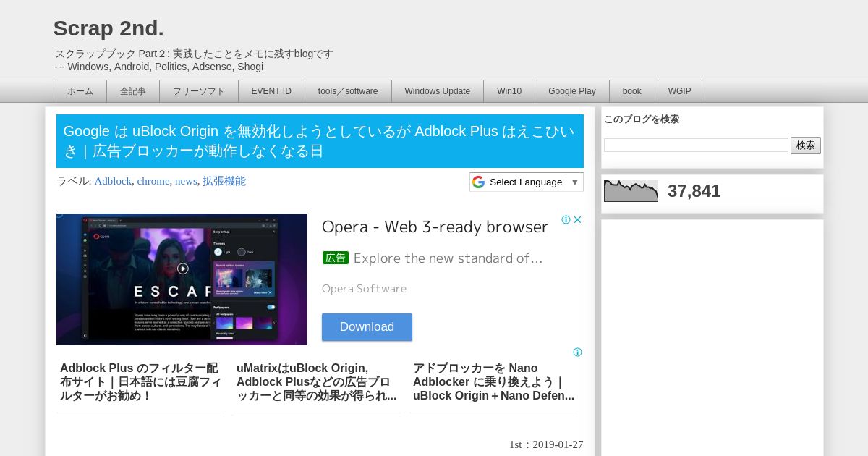The width and height of the screenshot is (868, 456).
Task: Click the page view stats graph
Action: pyautogui.click(x=631, y=191)
